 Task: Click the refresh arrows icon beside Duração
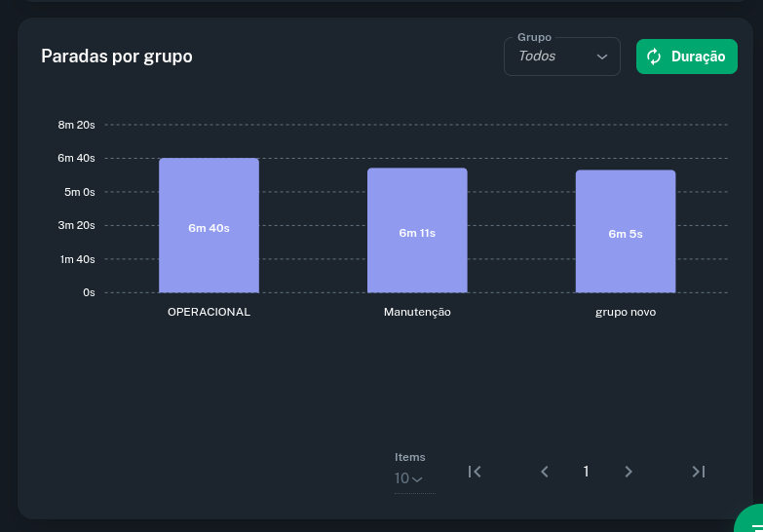pos(654,57)
